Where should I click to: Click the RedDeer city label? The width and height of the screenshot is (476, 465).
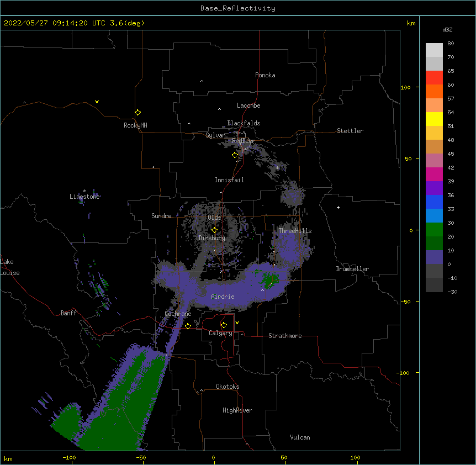(x=243, y=141)
